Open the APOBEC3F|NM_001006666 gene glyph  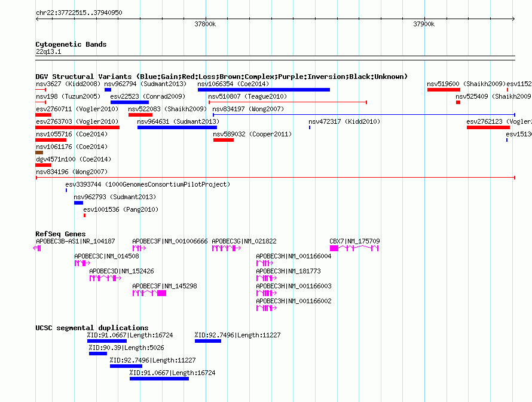click(x=139, y=248)
